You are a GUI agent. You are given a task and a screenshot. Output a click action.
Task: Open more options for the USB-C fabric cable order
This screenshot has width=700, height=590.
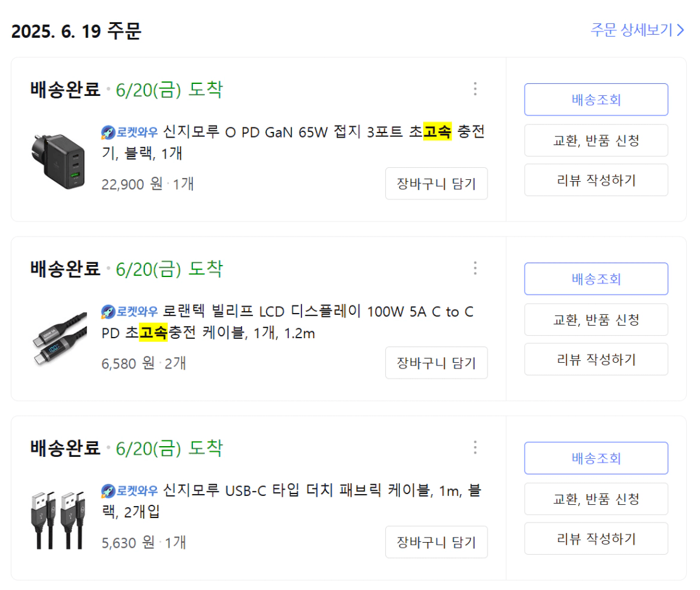point(475,447)
